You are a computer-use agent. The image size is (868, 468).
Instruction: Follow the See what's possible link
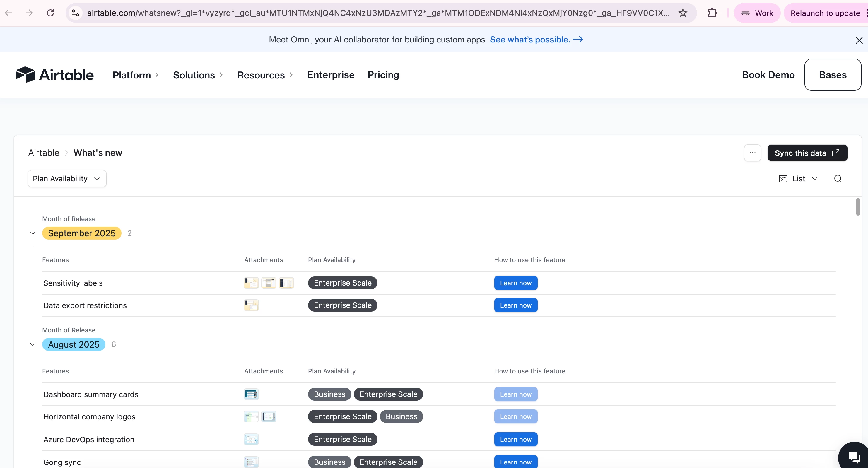[x=536, y=40]
